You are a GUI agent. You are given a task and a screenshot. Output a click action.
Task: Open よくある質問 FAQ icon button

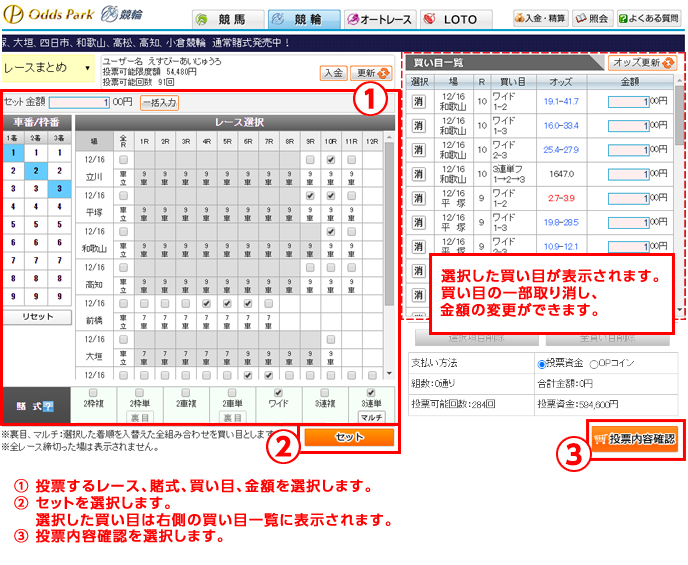[650, 19]
